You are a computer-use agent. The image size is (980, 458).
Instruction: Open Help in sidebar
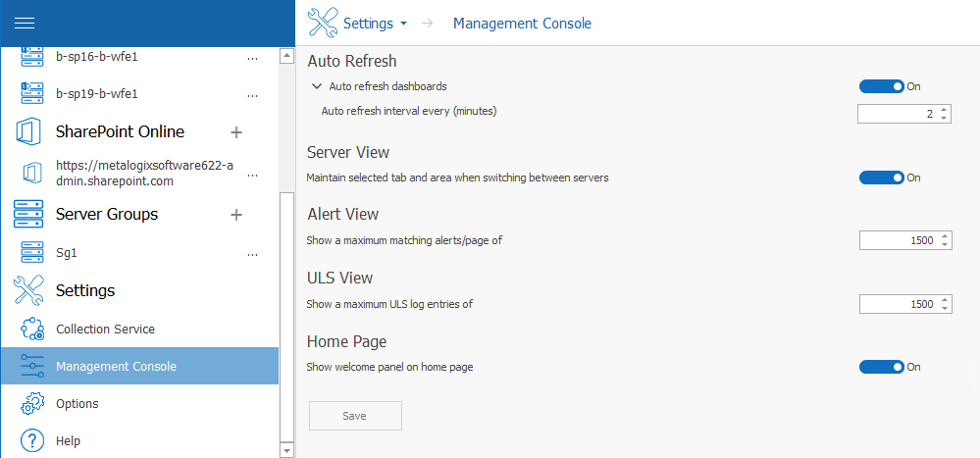coord(139,440)
